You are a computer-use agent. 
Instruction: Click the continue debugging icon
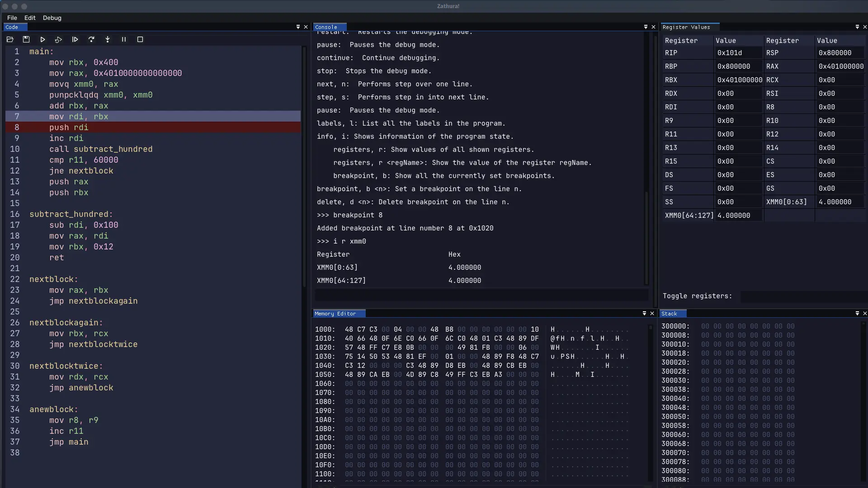coord(75,40)
